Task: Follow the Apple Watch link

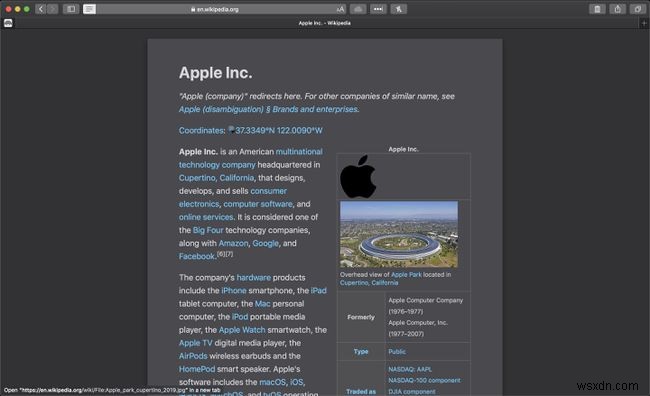Action: [242, 330]
